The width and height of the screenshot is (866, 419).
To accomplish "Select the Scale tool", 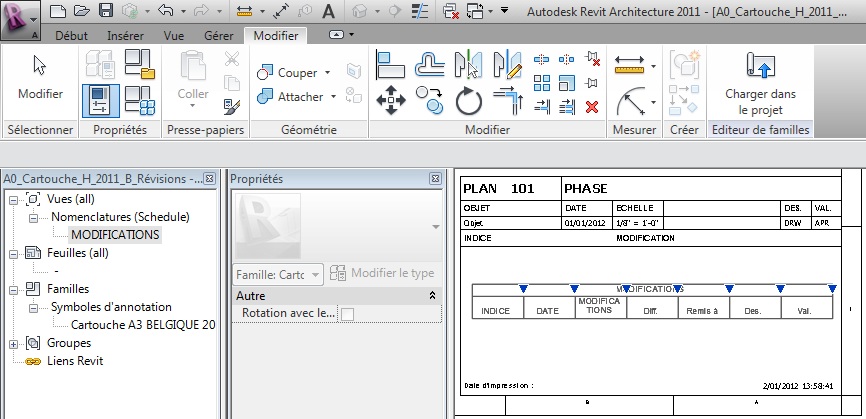I will [x=567, y=83].
